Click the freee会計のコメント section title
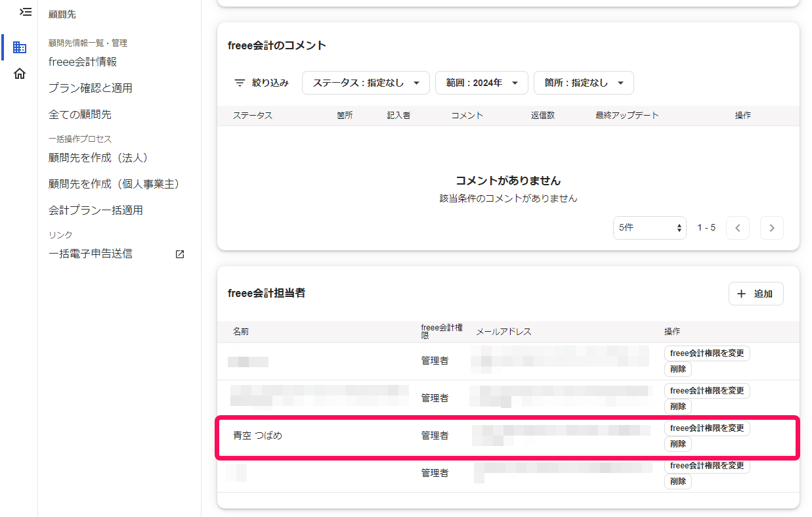The image size is (812, 517). 277,45
